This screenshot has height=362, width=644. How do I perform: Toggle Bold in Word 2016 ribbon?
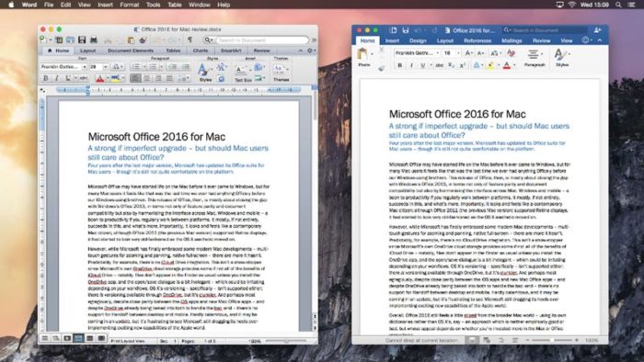(x=399, y=65)
